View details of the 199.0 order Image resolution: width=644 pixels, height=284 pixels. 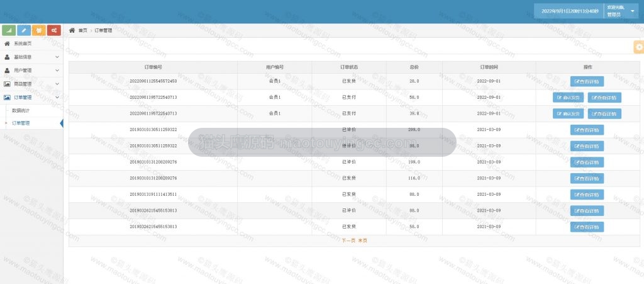587,162
